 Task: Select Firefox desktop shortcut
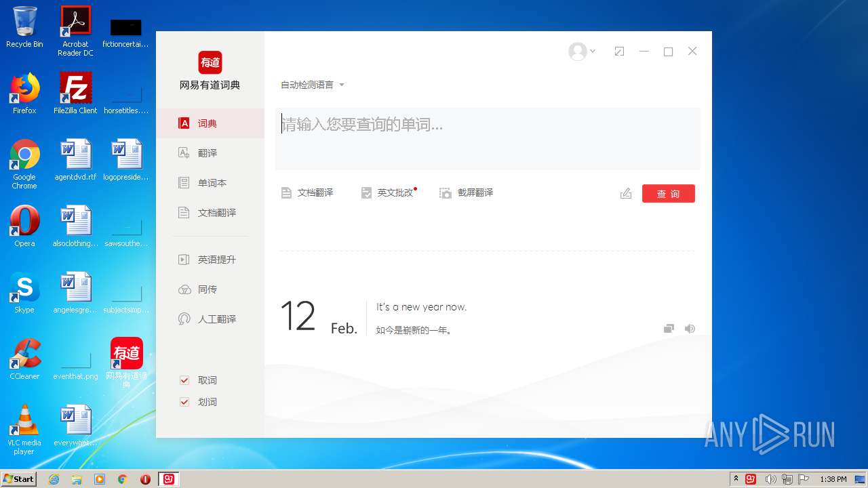pyautogui.click(x=24, y=94)
